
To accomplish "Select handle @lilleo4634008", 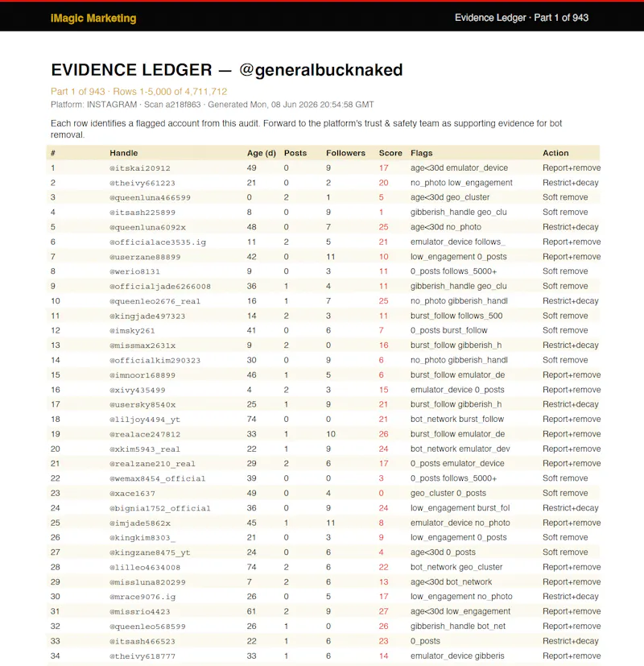I will tap(145, 567).
